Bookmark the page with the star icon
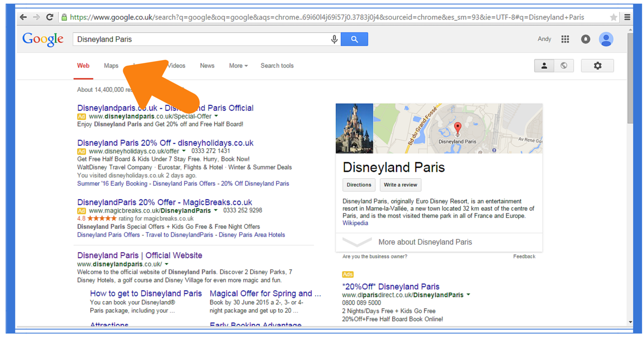The width and height of the screenshot is (644, 343). (x=613, y=17)
